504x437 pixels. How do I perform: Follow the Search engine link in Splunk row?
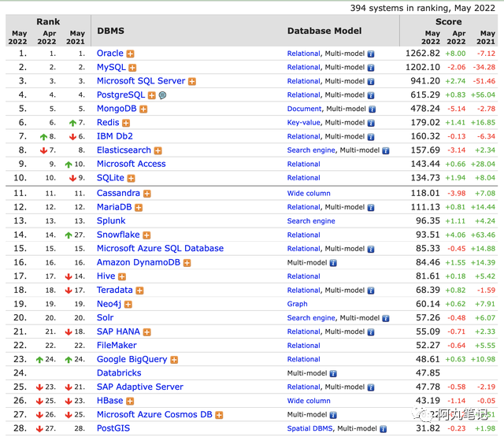click(311, 220)
